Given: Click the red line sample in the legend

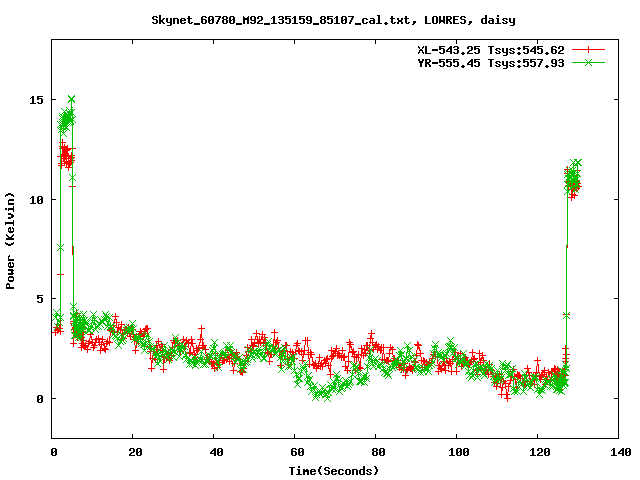Looking at the screenshot, I should coord(588,50).
